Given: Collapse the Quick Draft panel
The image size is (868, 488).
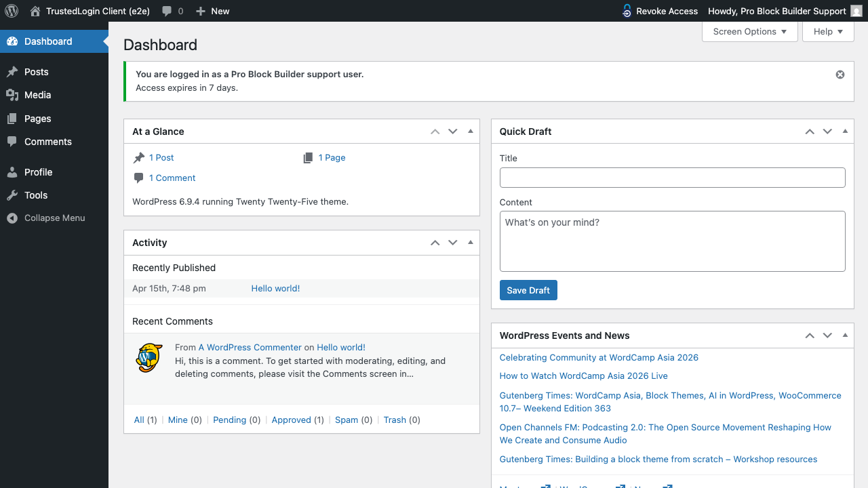Looking at the screenshot, I should (845, 131).
